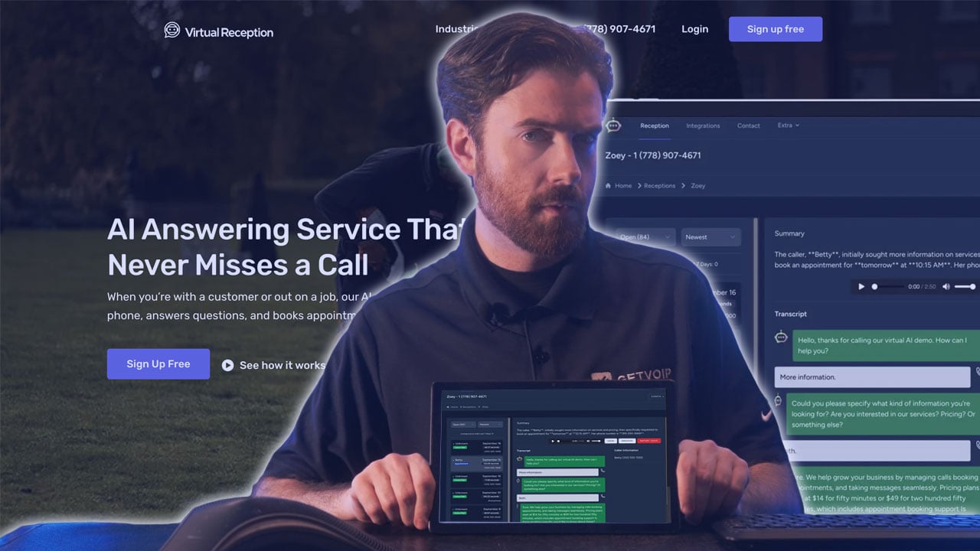Click the phone icon beside More information message
Screen dimensions: 980x551
coord(977,377)
